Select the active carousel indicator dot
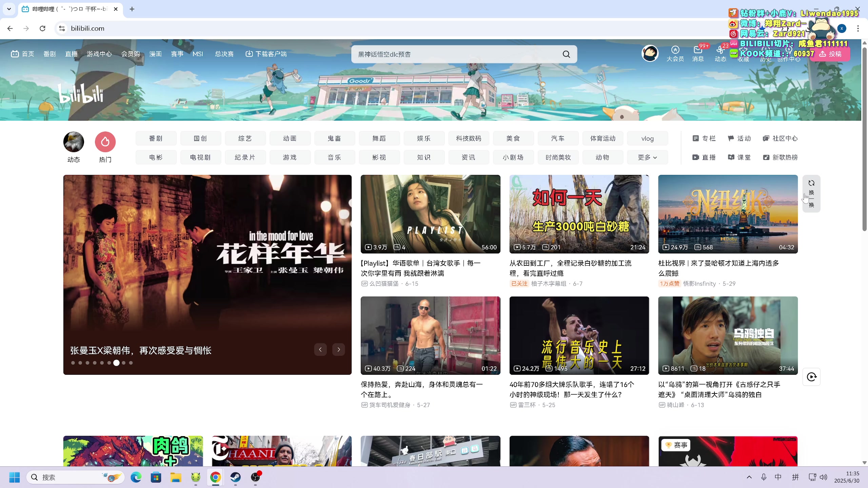Viewport: 868px width, 488px height. point(116,363)
